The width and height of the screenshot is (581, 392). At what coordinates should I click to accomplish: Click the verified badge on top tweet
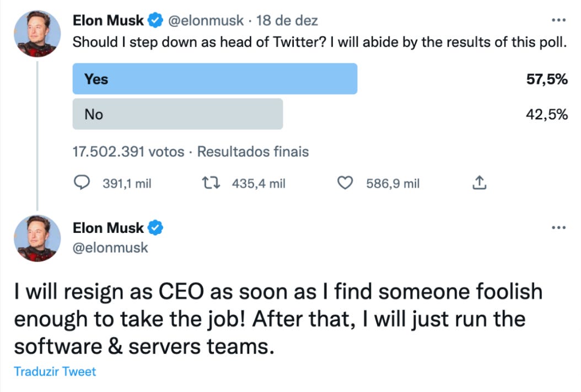pos(155,21)
